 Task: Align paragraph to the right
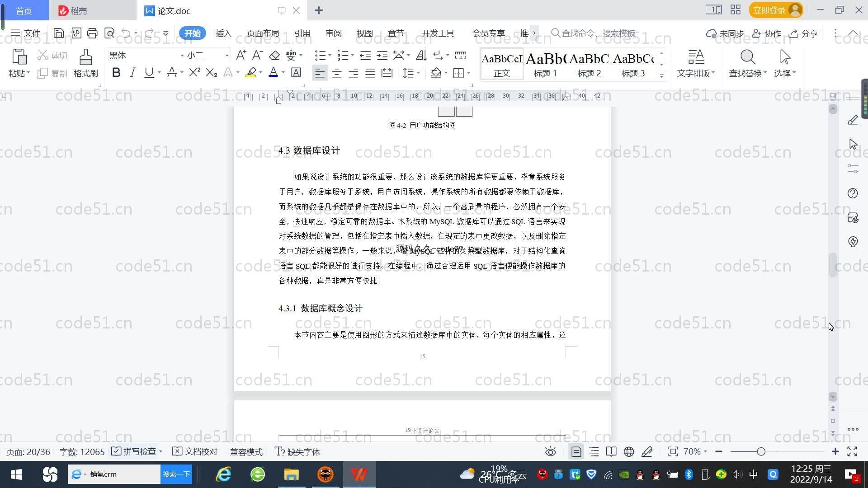[x=354, y=73]
